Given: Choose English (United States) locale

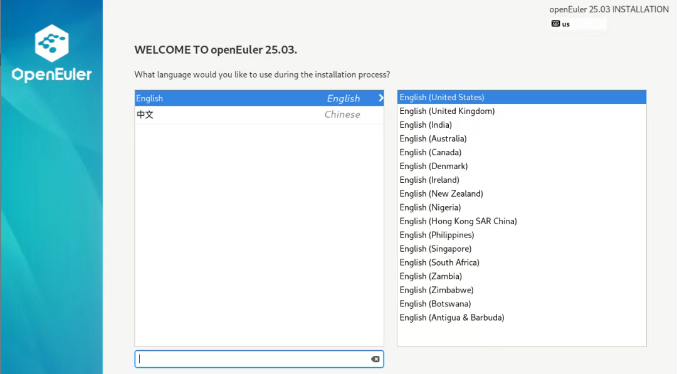Looking at the screenshot, I should pyautogui.click(x=521, y=97).
